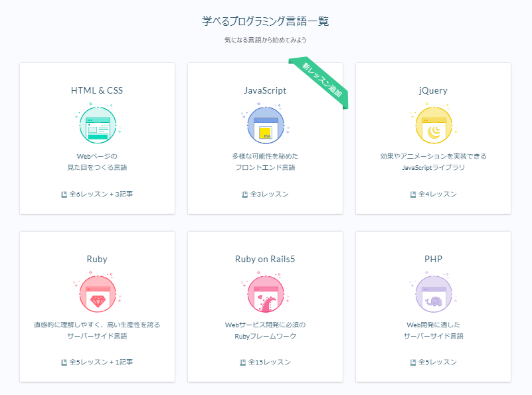Click the 気になる言語から始めてみよう subtitle
This screenshot has width=532, height=395.
pyautogui.click(x=265, y=40)
